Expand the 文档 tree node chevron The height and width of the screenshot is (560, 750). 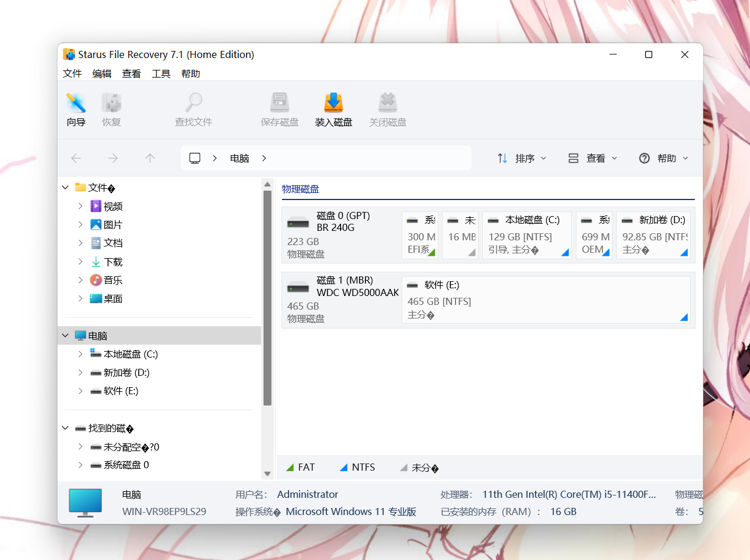click(x=80, y=243)
